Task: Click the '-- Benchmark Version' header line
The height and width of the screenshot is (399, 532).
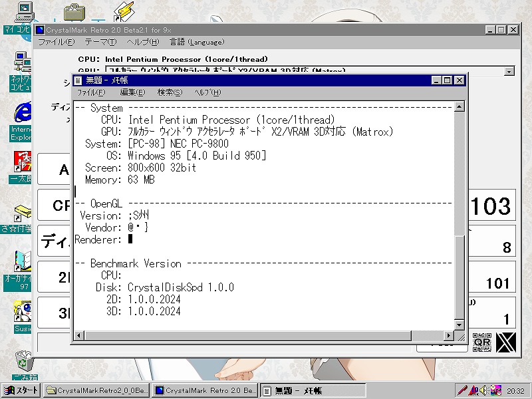Action: (263, 263)
